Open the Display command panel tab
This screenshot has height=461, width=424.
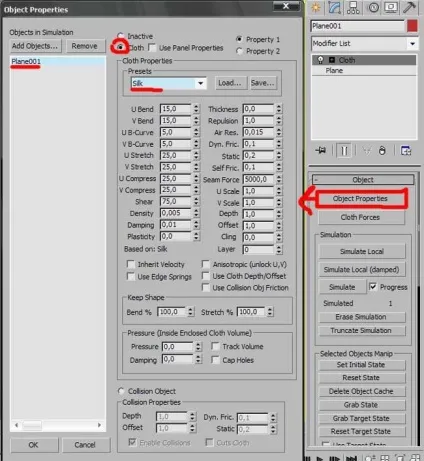(x=391, y=7)
